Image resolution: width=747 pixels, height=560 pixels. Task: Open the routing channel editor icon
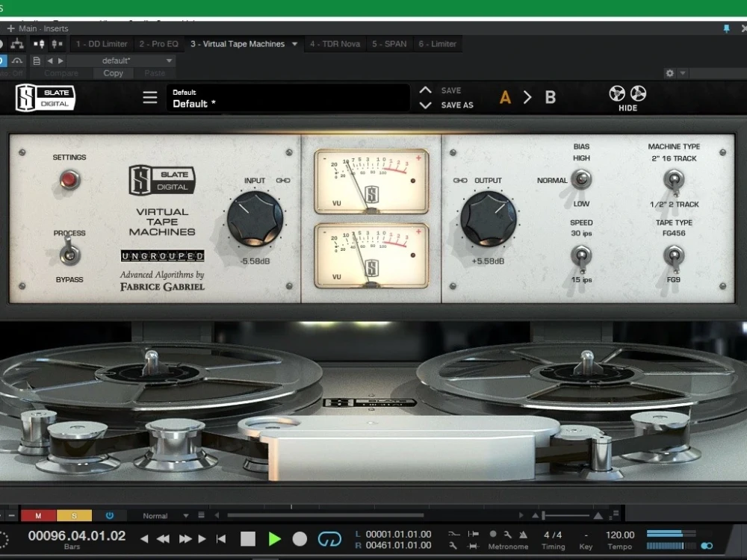[17, 44]
